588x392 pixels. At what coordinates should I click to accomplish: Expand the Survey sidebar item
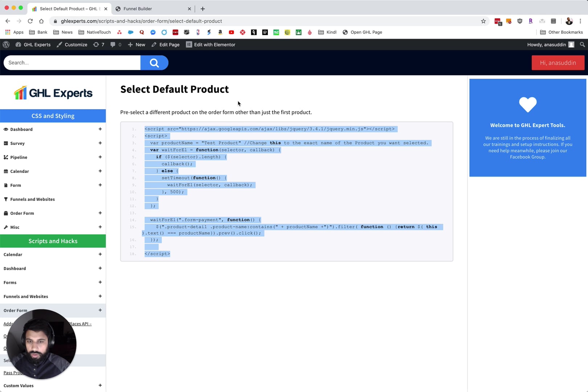(100, 143)
